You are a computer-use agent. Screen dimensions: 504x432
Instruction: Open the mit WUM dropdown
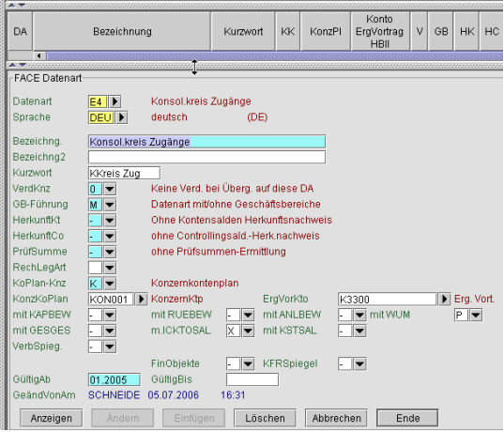476,316
